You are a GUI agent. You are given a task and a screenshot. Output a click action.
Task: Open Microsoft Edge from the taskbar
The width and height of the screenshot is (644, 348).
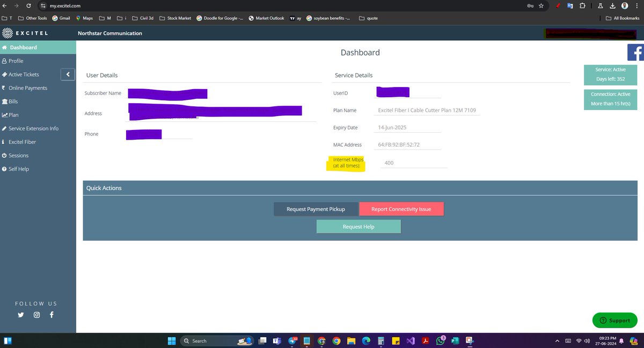366,340
